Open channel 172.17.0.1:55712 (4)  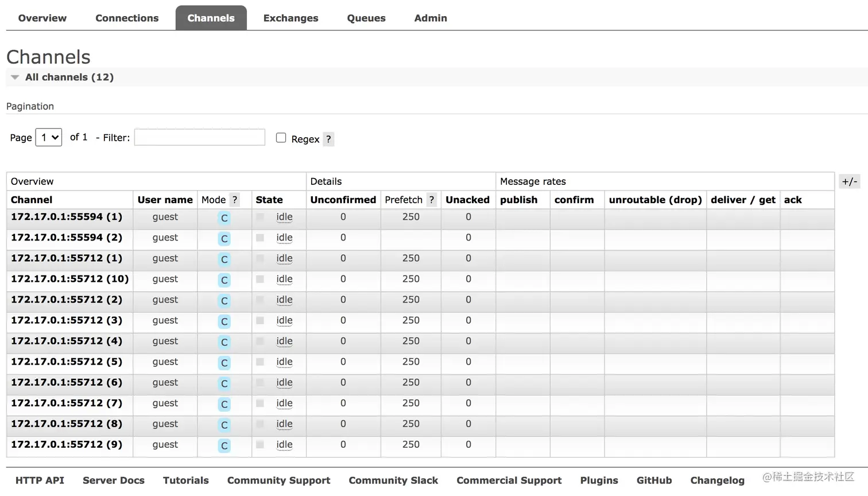point(67,341)
